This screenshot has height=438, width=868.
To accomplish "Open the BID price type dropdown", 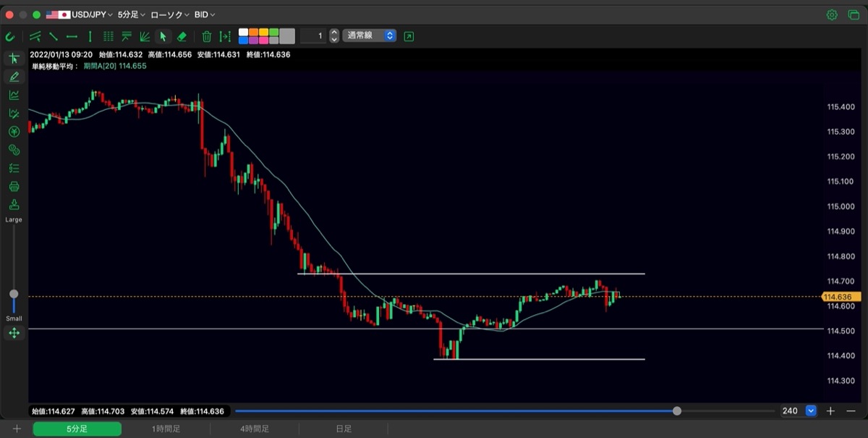I will click(x=205, y=14).
